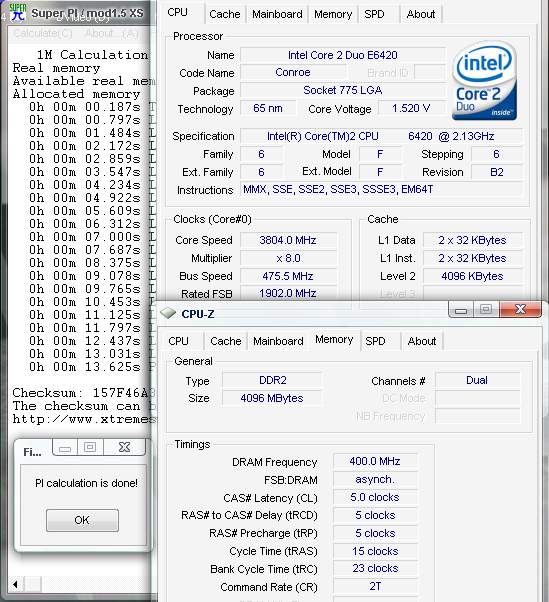Image resolution: width=549 pixels, height=602 pixels.
Task: Click the Checksum line in Super PI
Action: (x=84, y=393)
